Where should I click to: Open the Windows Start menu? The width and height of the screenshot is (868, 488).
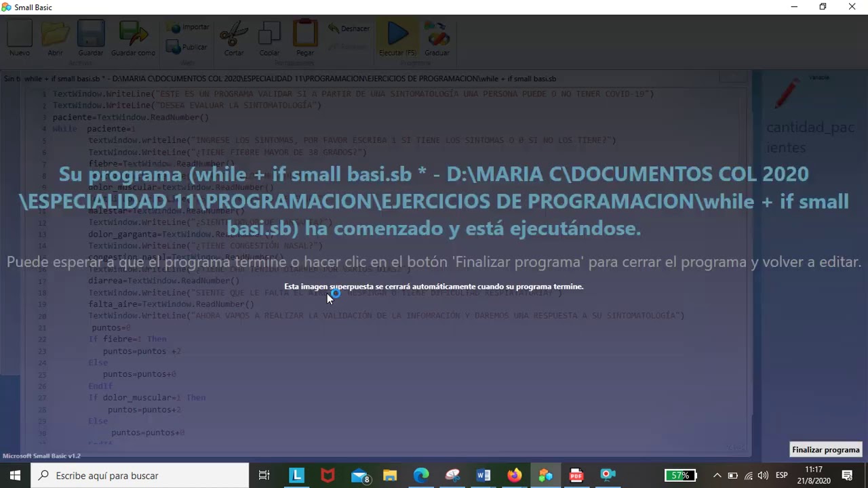coord(15,476)
